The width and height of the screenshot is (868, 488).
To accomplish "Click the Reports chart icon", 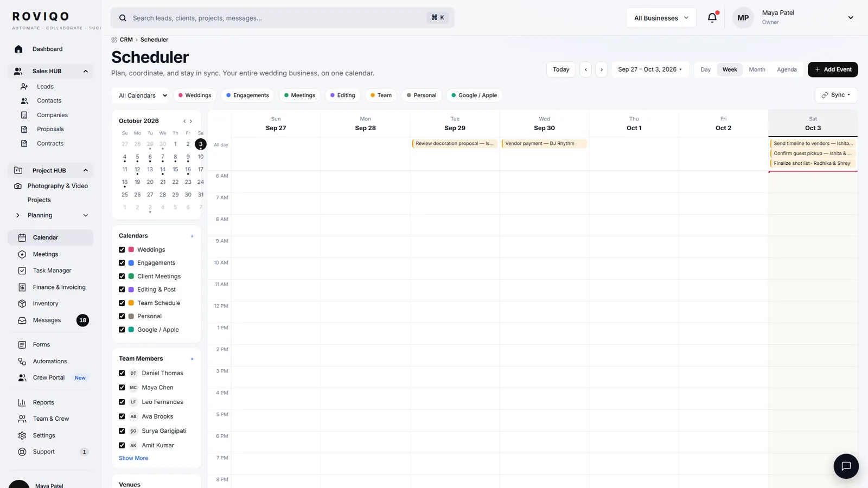I will (x=22, y=402).
